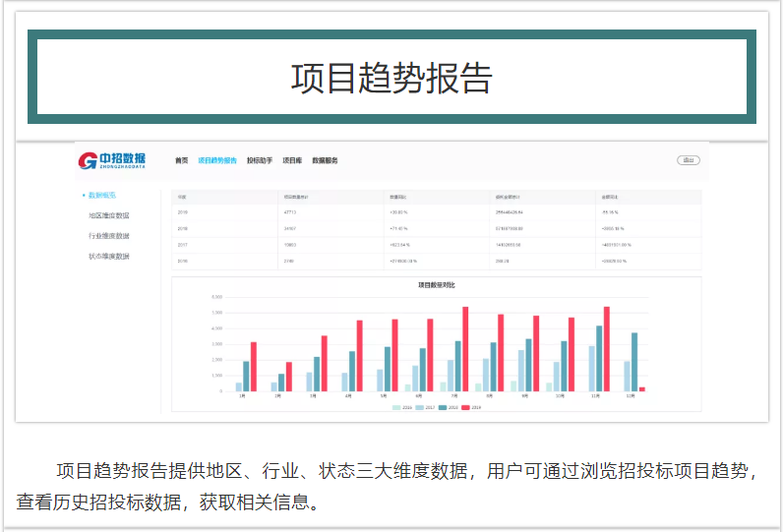The image size is (783, 532).
Task: Open 地区维度数据 in the sidebar
Action: coord(108,215)
